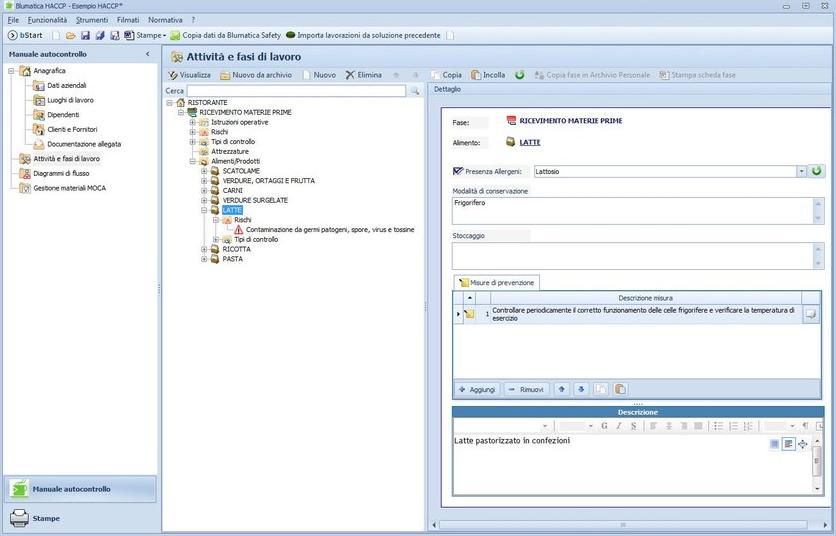Move prevention measure up with arrow icon
The width and height of the screenshot is (836, 536).
pyautogui.click(x=561, y=389)
